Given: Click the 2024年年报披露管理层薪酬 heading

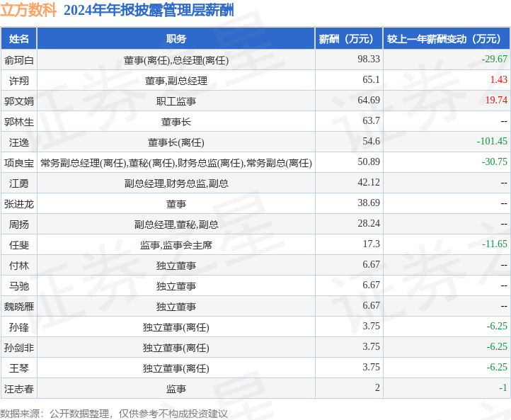Looking at the screenshot, I should [149, 10].
